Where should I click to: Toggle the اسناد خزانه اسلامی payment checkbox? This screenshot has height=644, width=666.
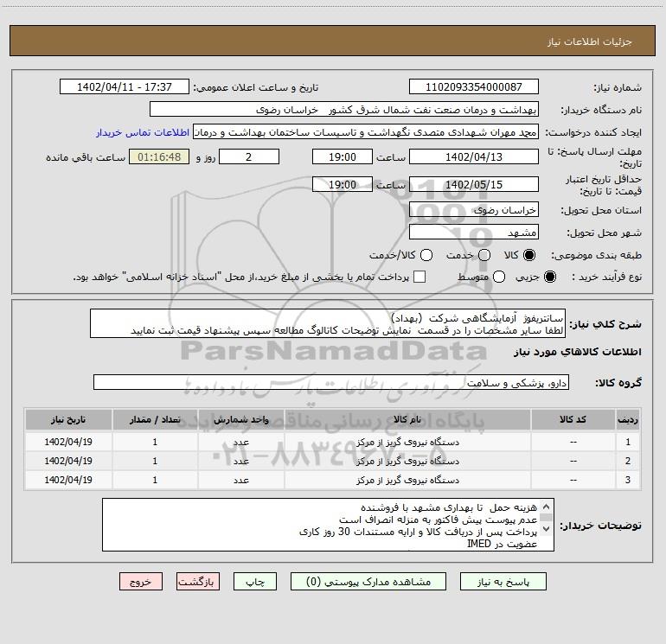419,277
